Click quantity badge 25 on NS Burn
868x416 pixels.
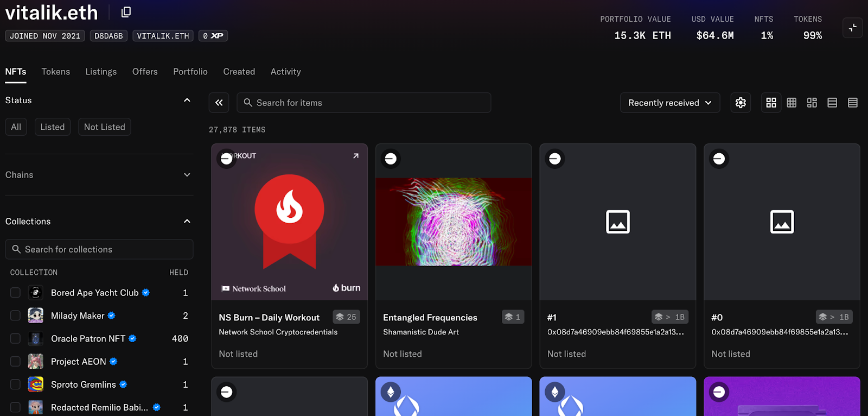(346, 317)
